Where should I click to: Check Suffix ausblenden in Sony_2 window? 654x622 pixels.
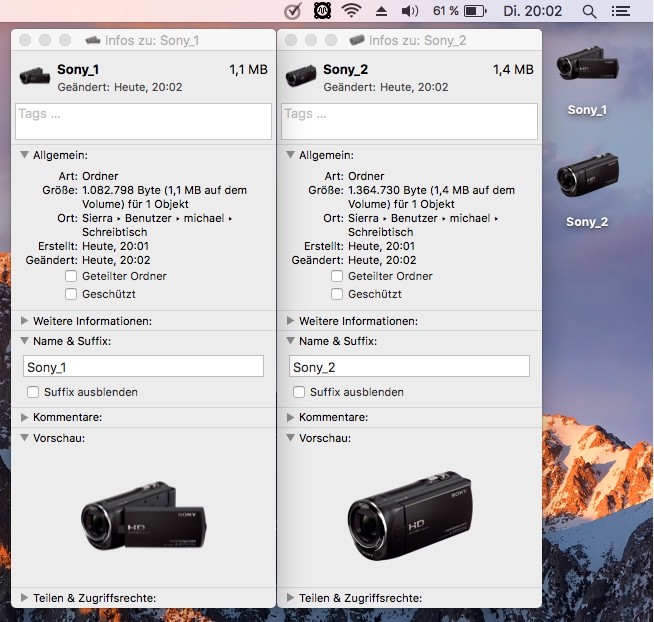(299, 392)
